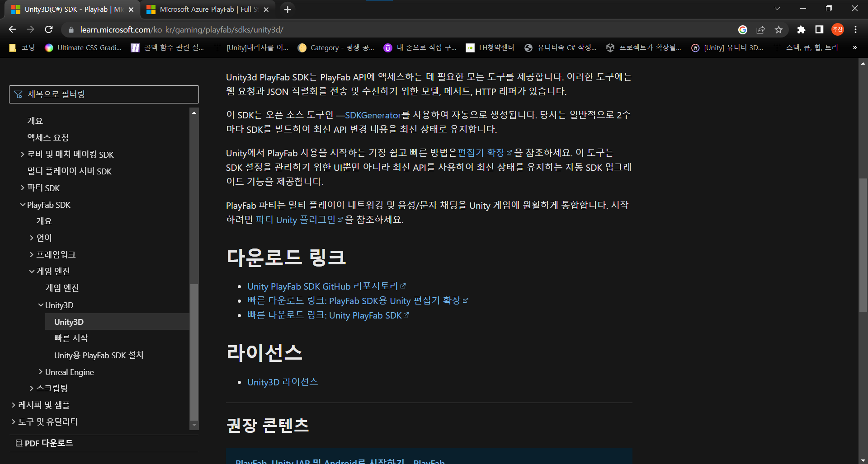
Task: Focus the 제목으로 필터링 filter box
Action: [x=104, y=94]
